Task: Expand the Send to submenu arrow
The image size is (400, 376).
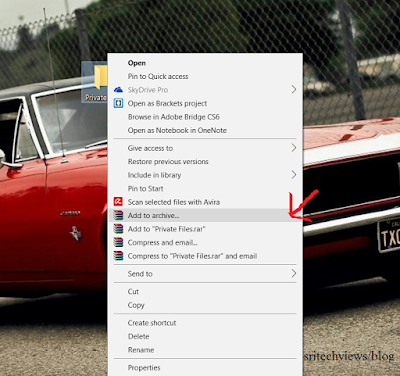Action: [x=294, y=274]
